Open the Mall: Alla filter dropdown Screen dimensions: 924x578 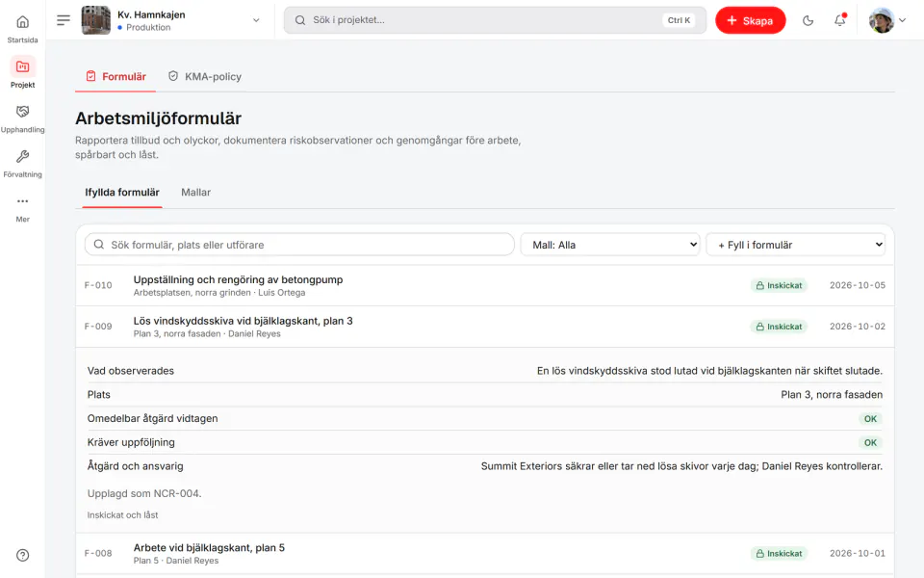tap(612, 245)
